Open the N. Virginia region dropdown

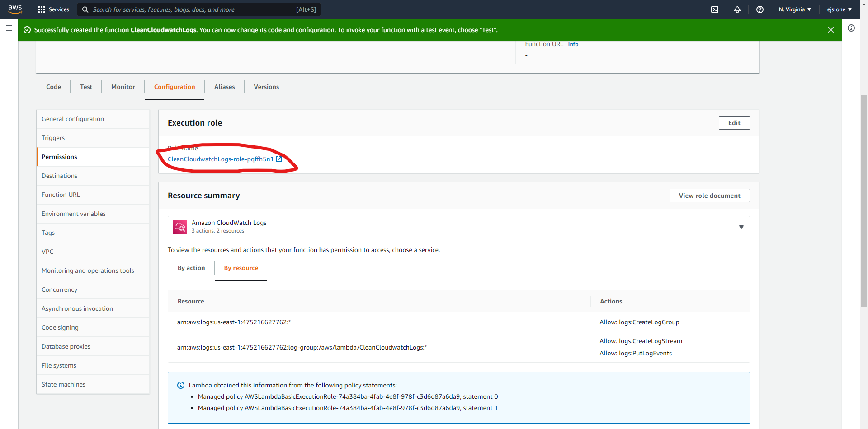tap(795, 9)
